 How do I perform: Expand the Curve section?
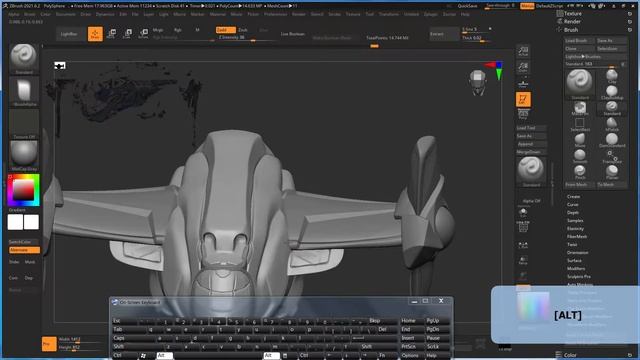(573, 204)
